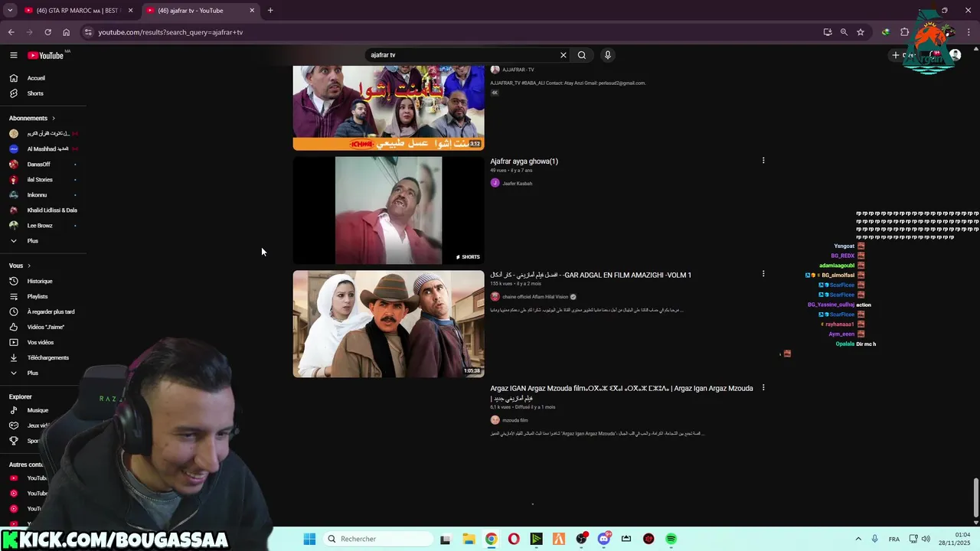Open the zoom indicator in address bar

pyautogui.click(x=844, y=32)
